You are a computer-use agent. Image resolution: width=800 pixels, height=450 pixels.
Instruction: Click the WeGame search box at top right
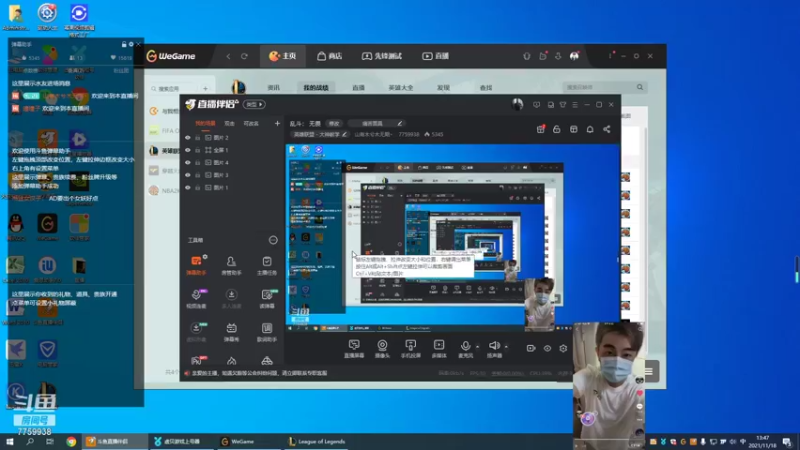[604, 87]
